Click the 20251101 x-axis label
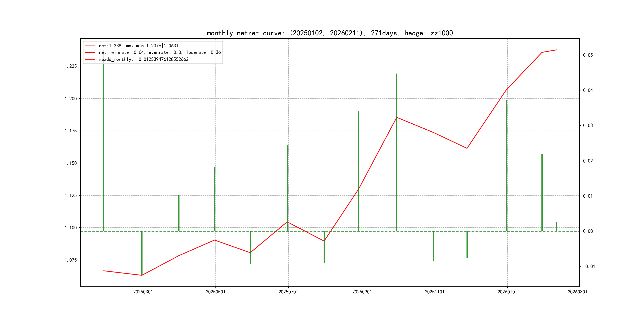 point(435,292)
